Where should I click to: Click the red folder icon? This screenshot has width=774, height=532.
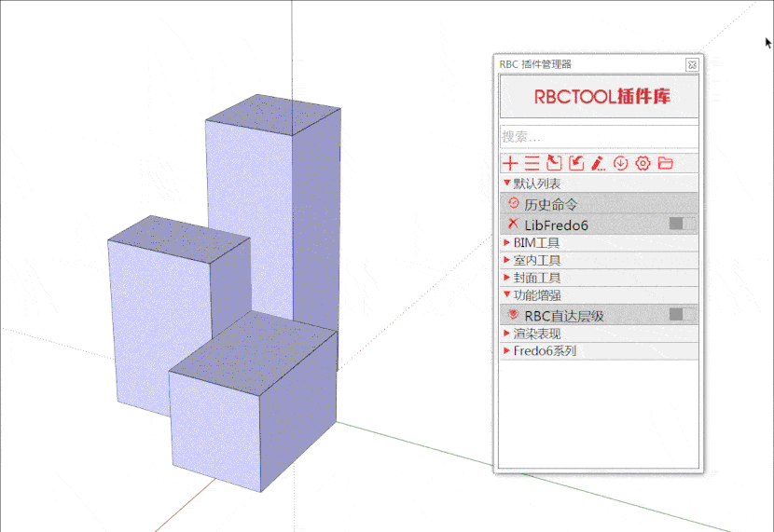coord(665,163)
